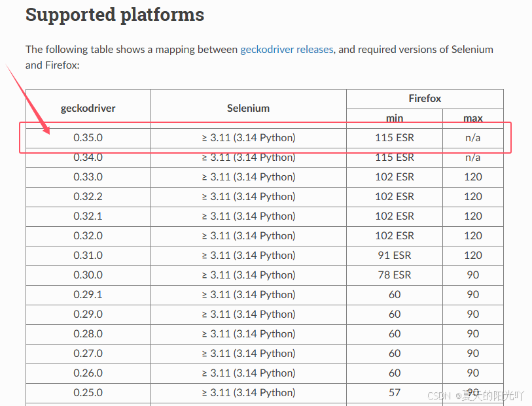Click the 90 max cell in 0.29.0 row

[x=473, y=314]
